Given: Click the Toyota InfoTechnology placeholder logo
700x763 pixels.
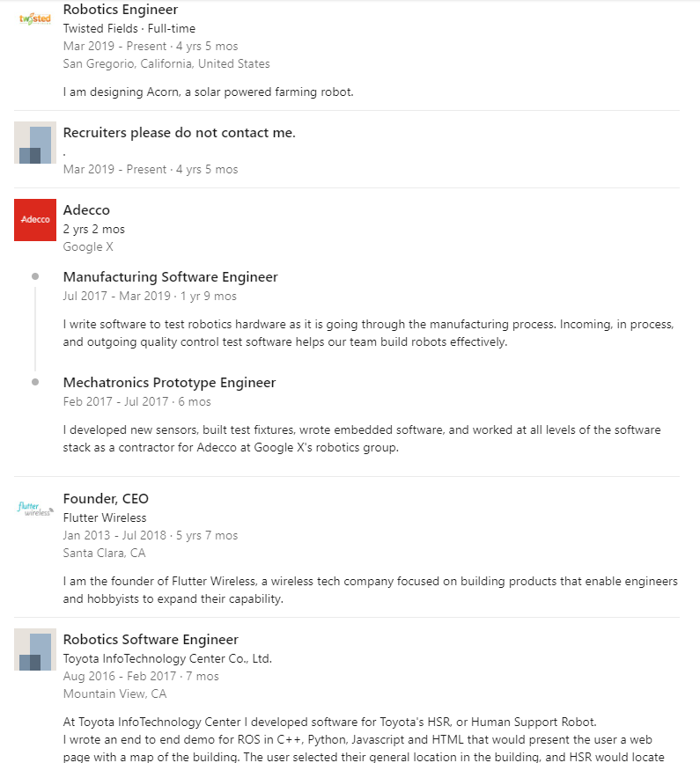Looking at the screenshot, I should point(35,649).
